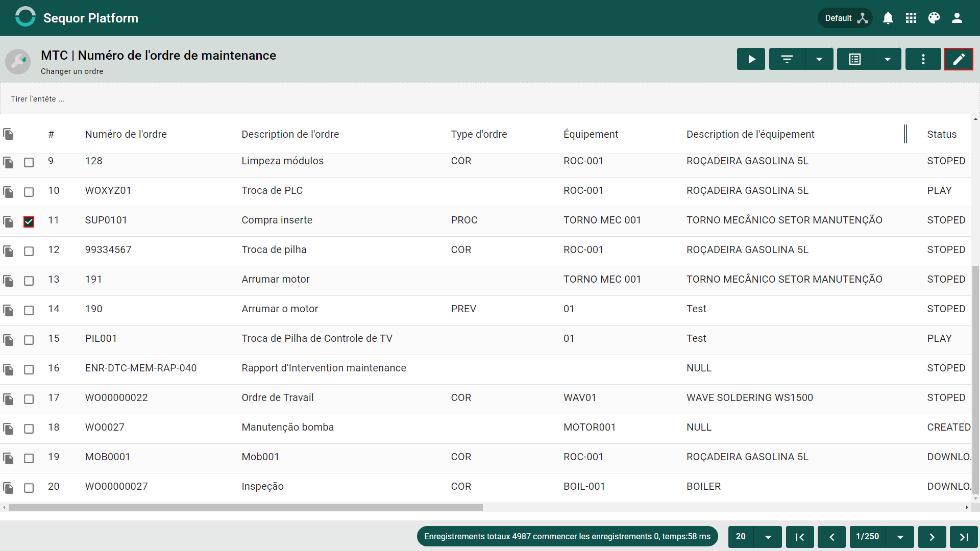
Task: Jump to the last page
Action: [964, 537]
